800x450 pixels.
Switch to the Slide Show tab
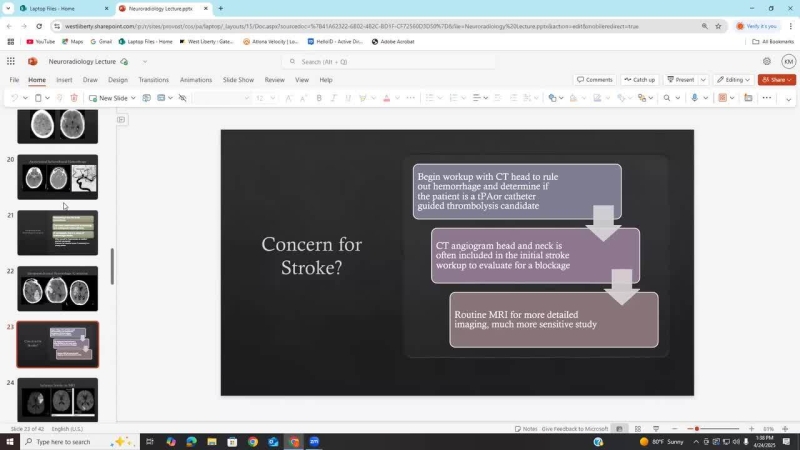pos(238,80)
